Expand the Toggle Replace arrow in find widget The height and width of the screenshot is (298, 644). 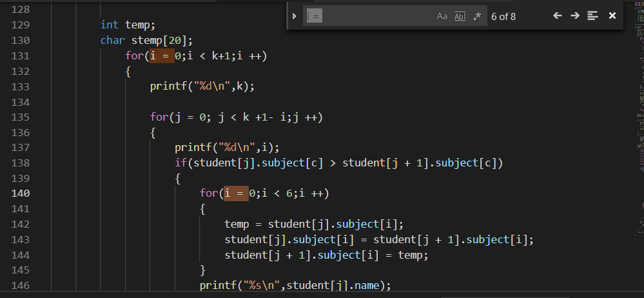click(295, 16)
